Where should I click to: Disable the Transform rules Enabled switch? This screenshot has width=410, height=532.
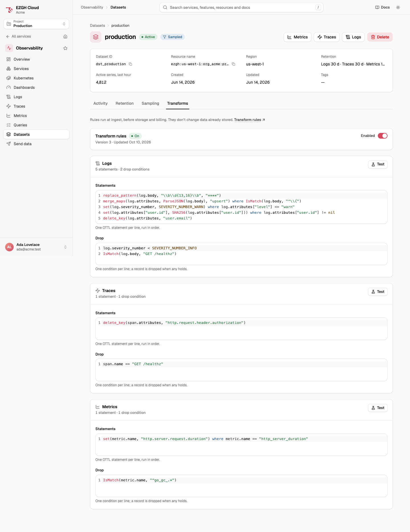[383, 136]
